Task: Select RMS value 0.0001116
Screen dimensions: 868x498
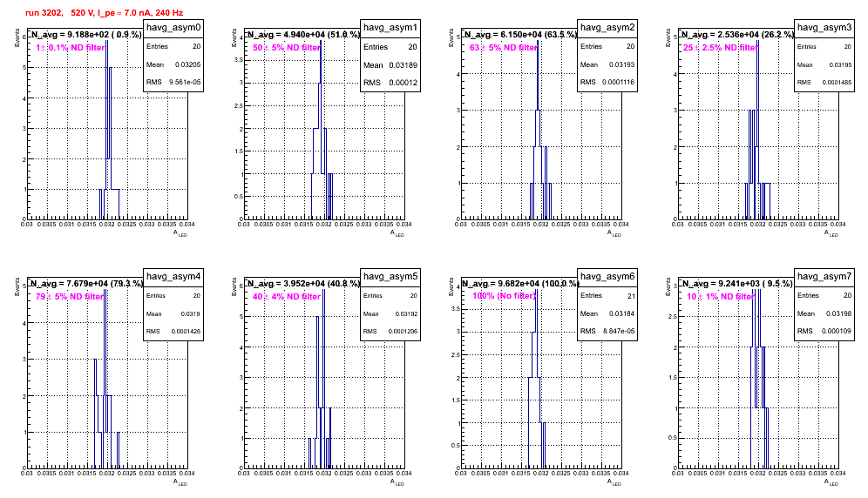Action: 619,82
